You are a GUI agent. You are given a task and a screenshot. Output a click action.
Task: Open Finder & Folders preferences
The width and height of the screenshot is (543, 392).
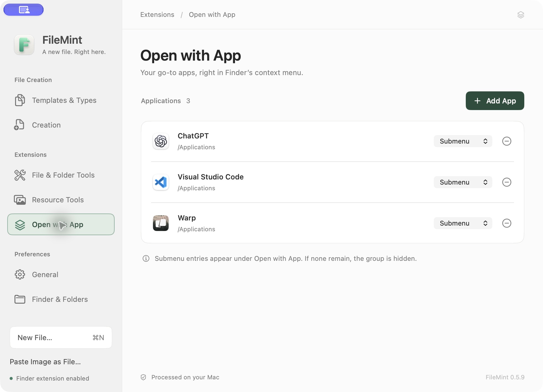click(x=61, y=299)
